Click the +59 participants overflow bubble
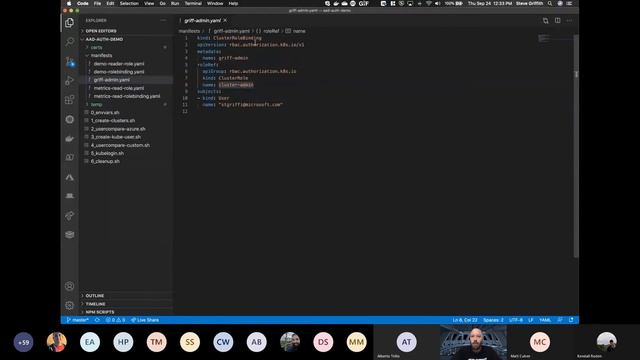Screen dimensions: 640x360 23,342
